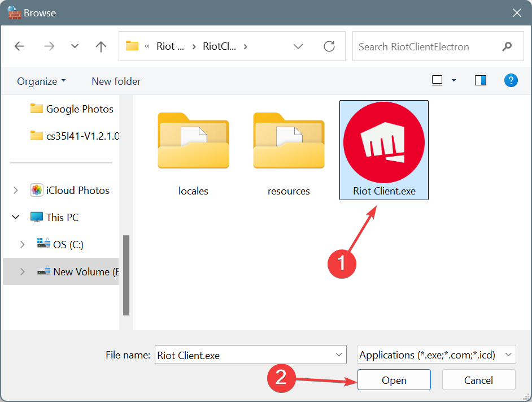
Task: Go up one folder level
Action: (101, 46)
